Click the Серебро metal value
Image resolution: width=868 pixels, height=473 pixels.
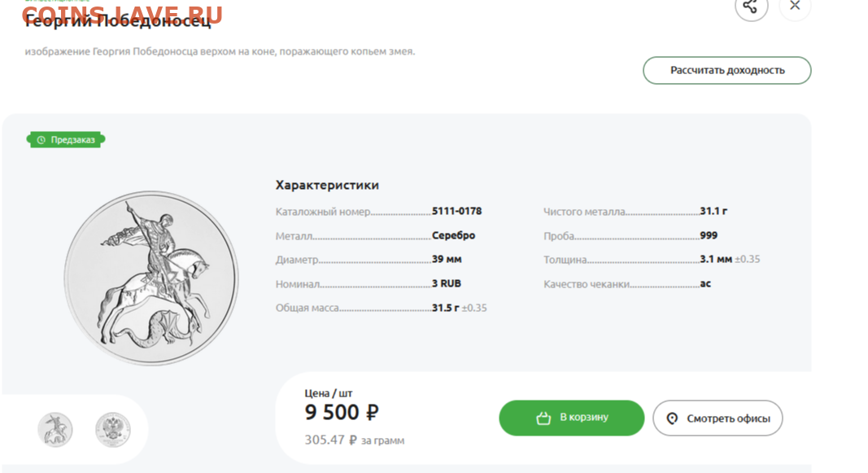(453, 235)
